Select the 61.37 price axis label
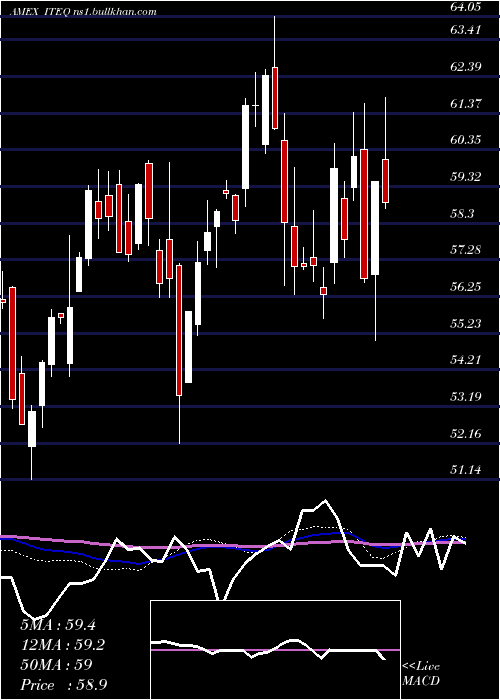 pyautogui.click(x=465, y=104)
